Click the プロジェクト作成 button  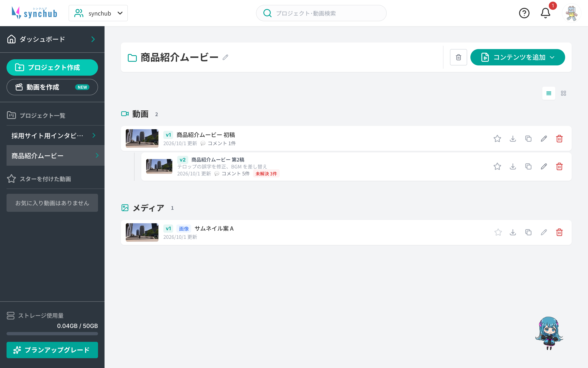(52, 67)
